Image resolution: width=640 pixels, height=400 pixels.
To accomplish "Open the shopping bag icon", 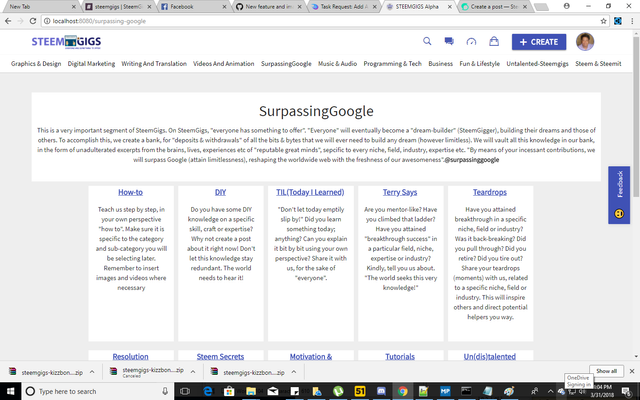I will pyautogui.click(x=494, y=41).
